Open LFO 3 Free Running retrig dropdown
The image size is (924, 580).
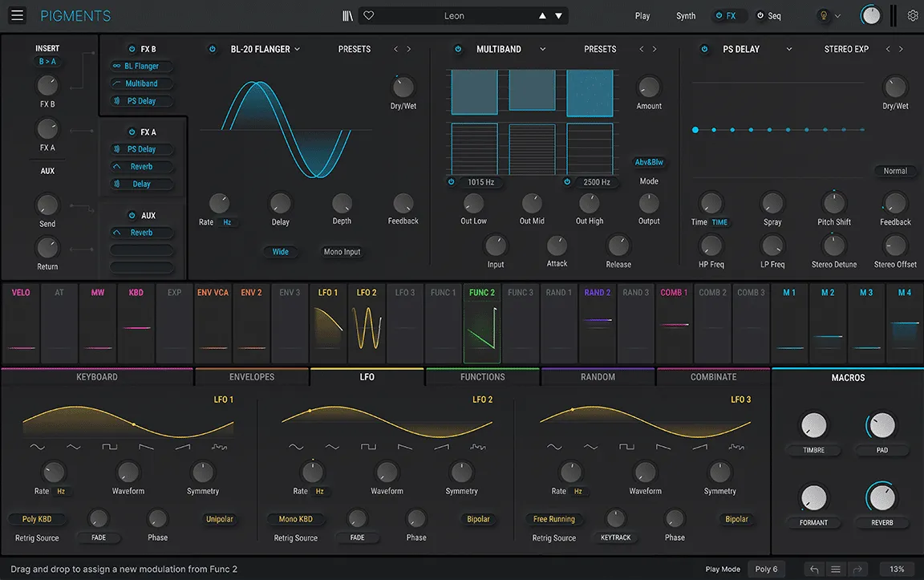point(554,519)
